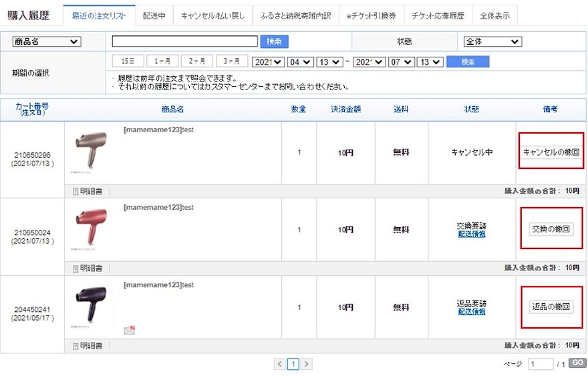Click 配送情報 link under 交換要請
588x376 pixels.
[471, 234]
